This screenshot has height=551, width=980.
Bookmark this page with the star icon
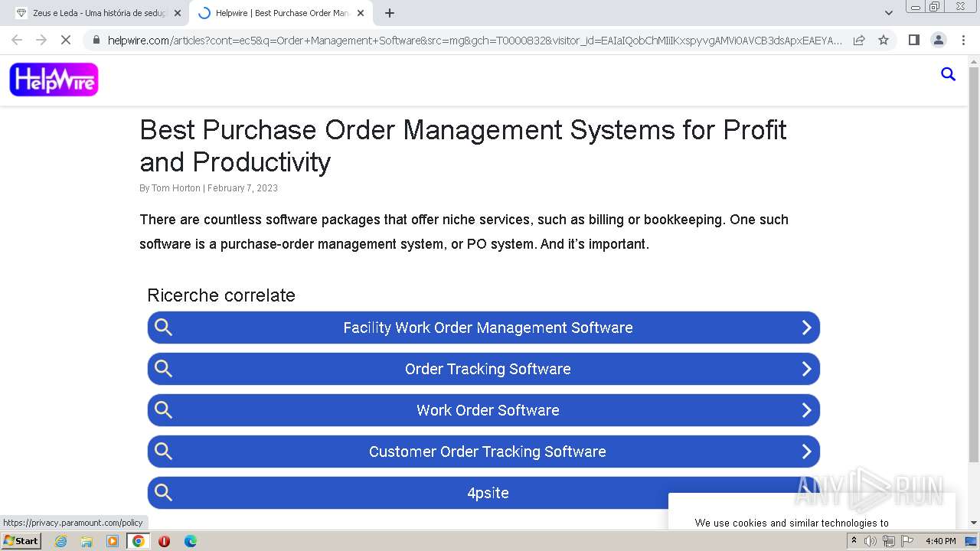tap(884, 40)
